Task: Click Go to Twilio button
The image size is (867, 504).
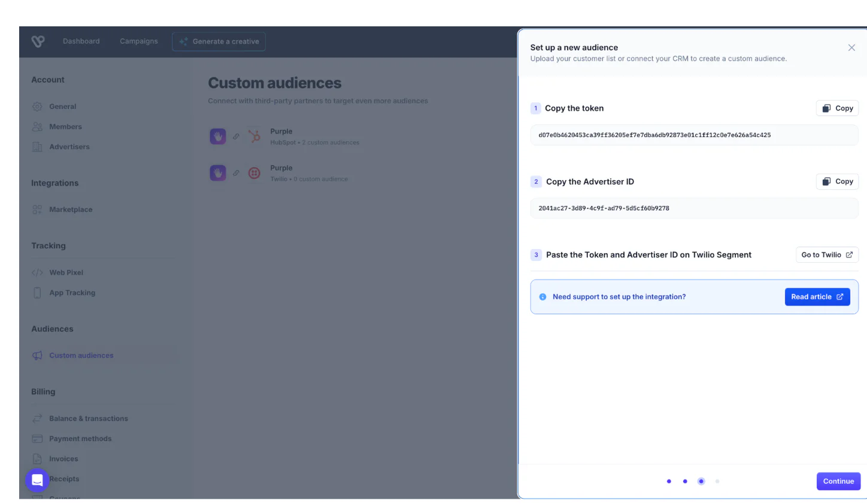Action: [827, 255]
